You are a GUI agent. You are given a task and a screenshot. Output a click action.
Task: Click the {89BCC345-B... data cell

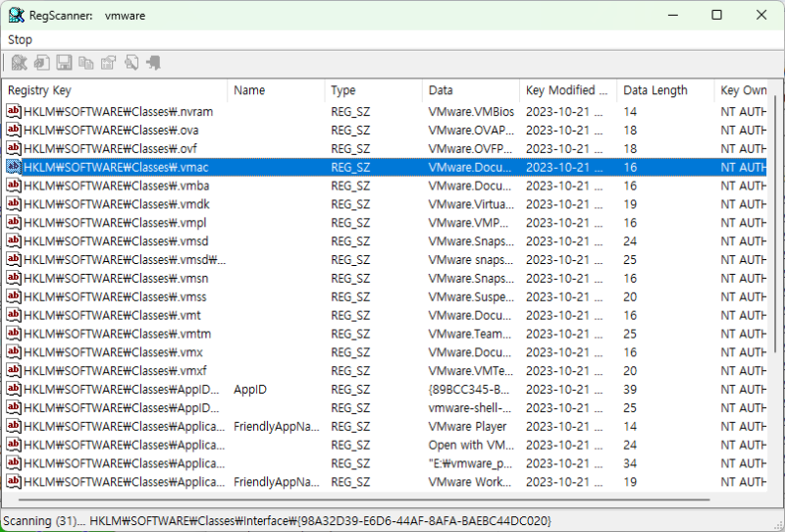click(x=469, y=390)
